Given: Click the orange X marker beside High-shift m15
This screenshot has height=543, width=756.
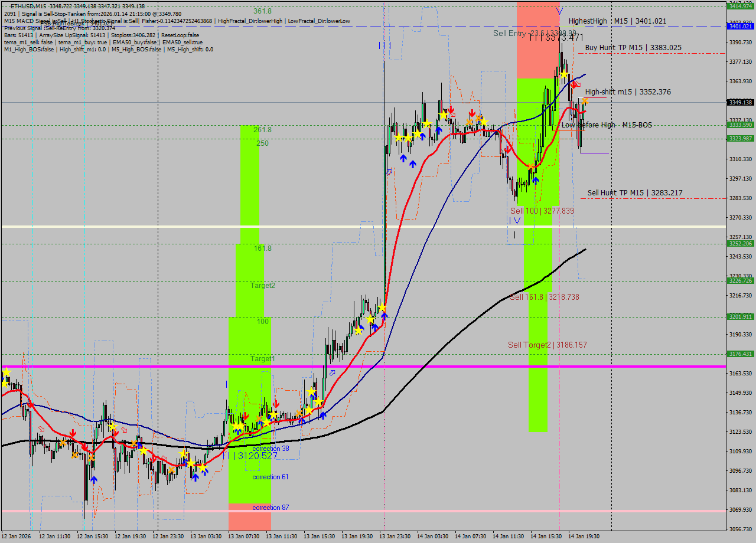Looking at the screenshot, I should [584, 102].
